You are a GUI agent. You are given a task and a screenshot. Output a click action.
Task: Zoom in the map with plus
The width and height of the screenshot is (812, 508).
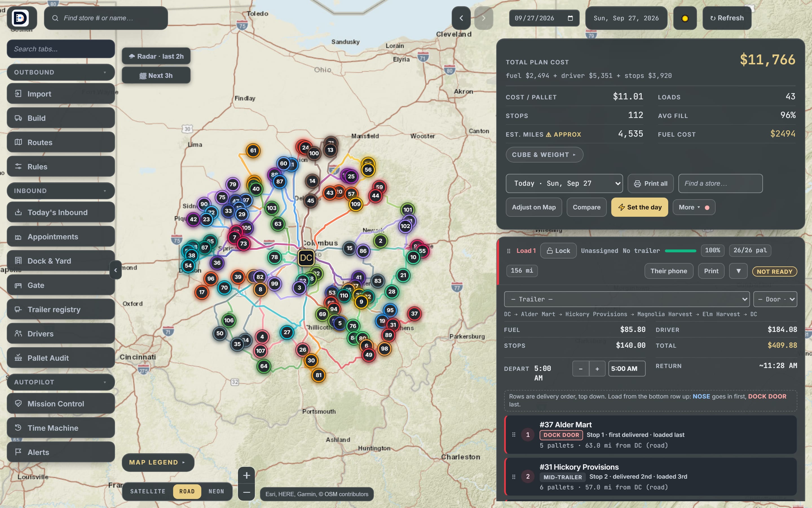(x=246, y=476)
